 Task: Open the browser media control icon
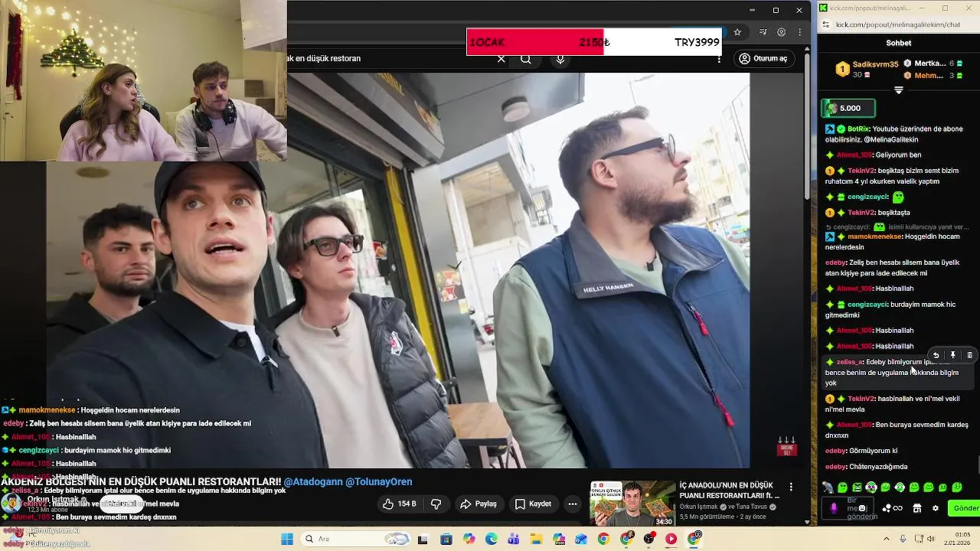tap(763, 32)
